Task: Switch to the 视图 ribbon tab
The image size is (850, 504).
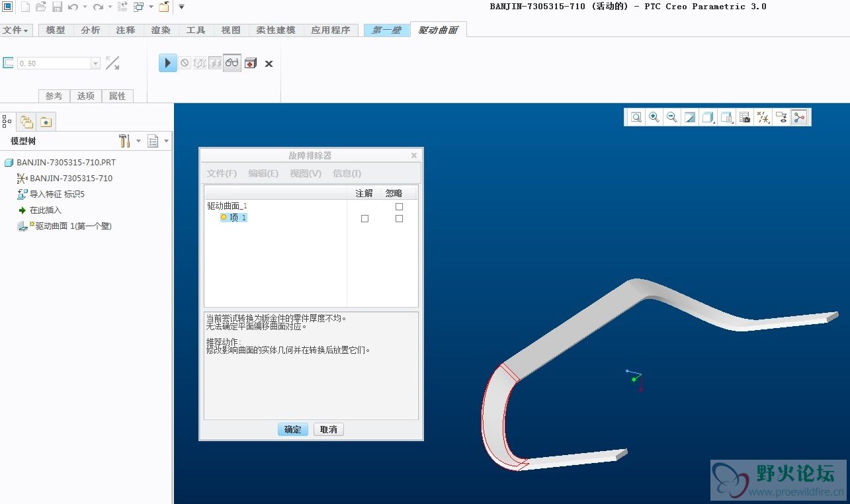Action: [x=231, y=30]
